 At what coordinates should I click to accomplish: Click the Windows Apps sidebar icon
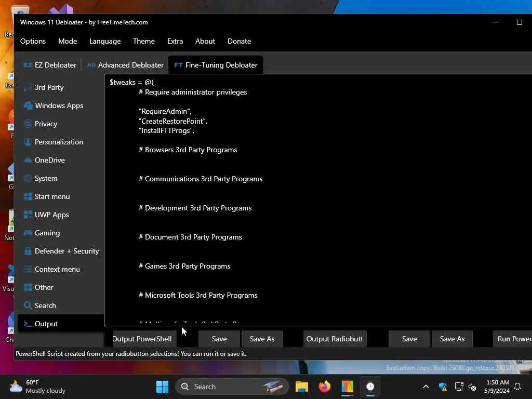[x=28, y=105]
